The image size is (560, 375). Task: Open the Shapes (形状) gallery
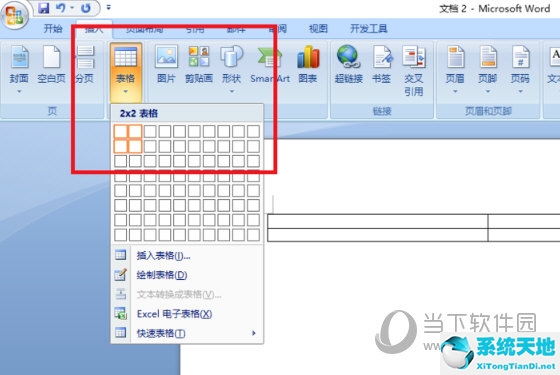tap(231, 69)
